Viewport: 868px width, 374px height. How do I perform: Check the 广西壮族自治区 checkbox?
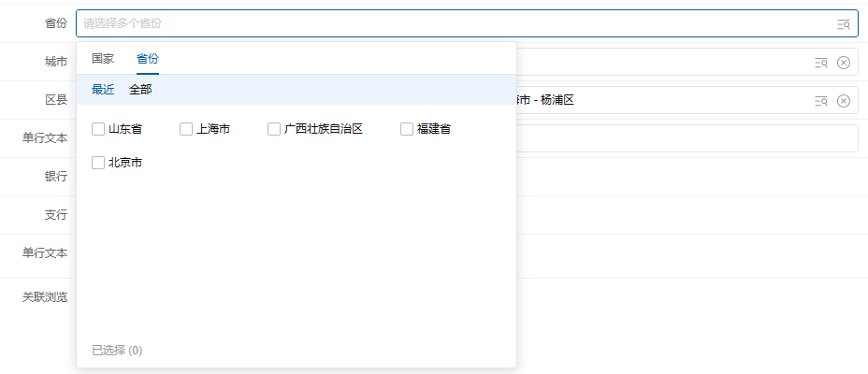(x=274, y=129)
